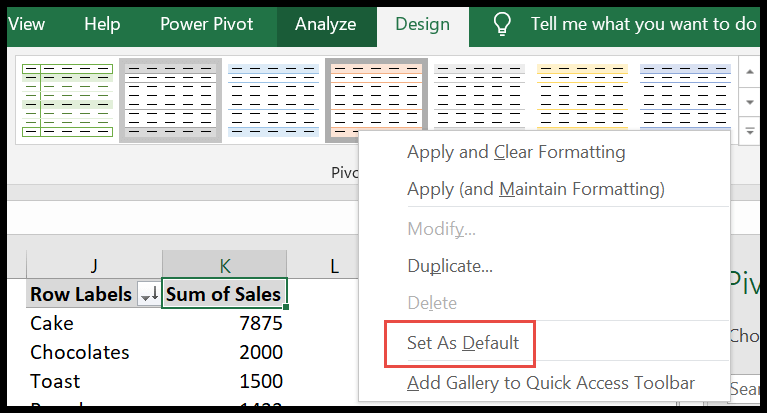Open the Help ribbon tab

[102, 24]
